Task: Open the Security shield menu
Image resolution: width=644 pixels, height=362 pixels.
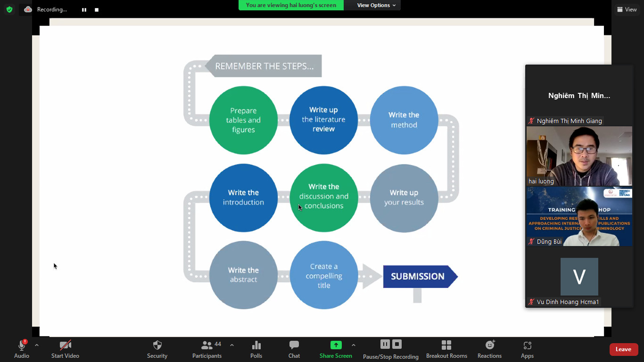Action: click(157, 349)
